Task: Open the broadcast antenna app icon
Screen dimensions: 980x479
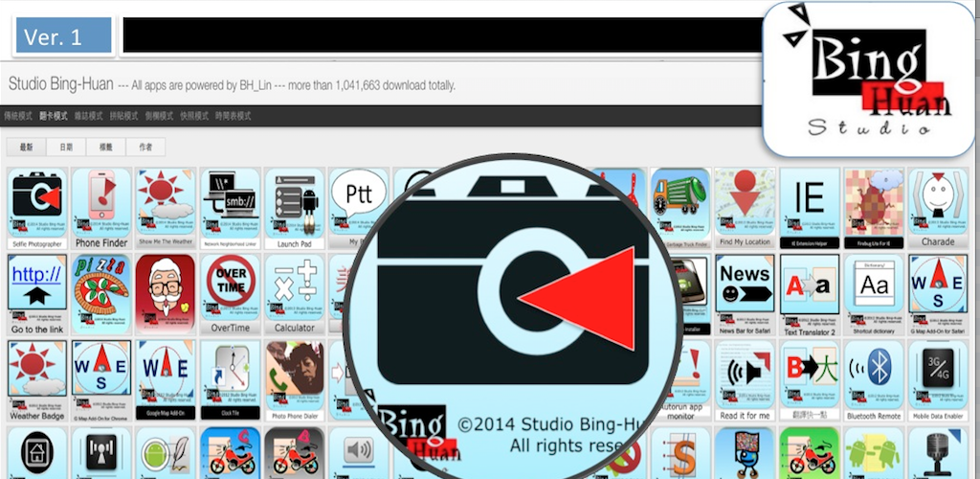Action: click(101, 453)
